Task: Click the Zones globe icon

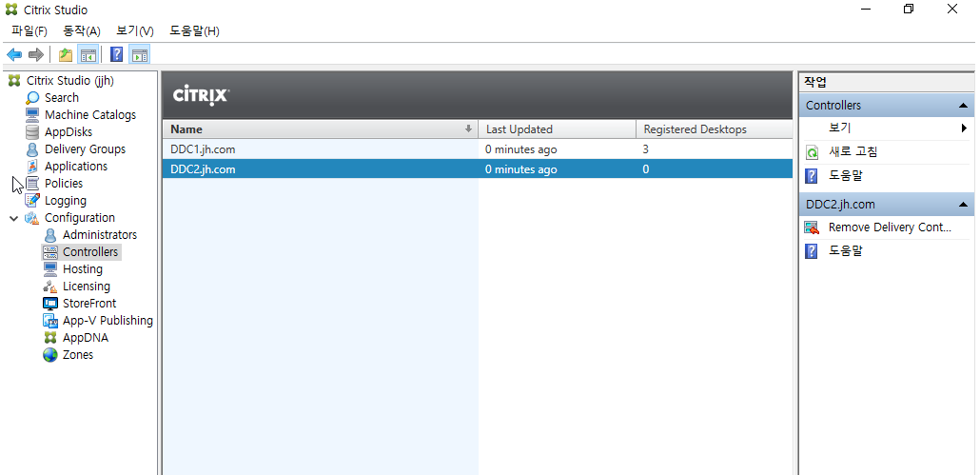Action: [50, 355]
